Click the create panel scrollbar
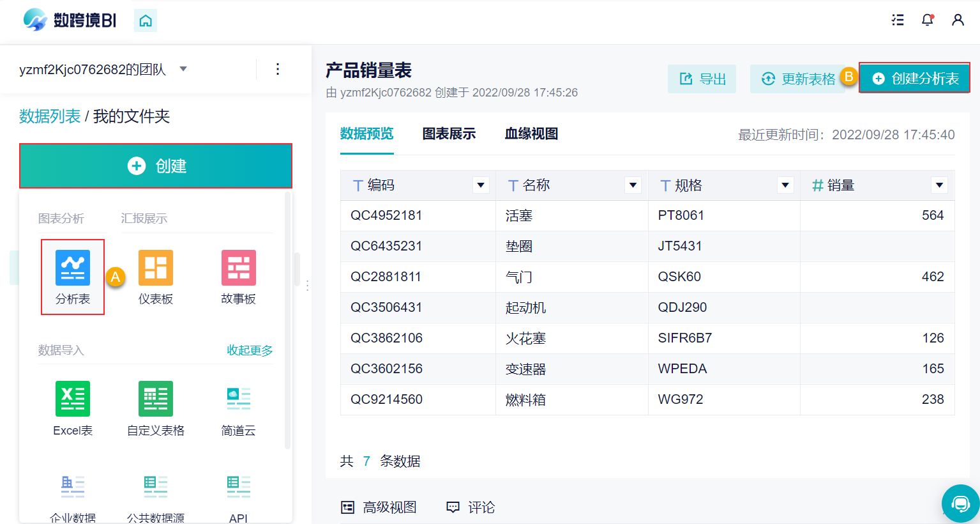Screen dimensions: 980x524 (x=287, y=320)
